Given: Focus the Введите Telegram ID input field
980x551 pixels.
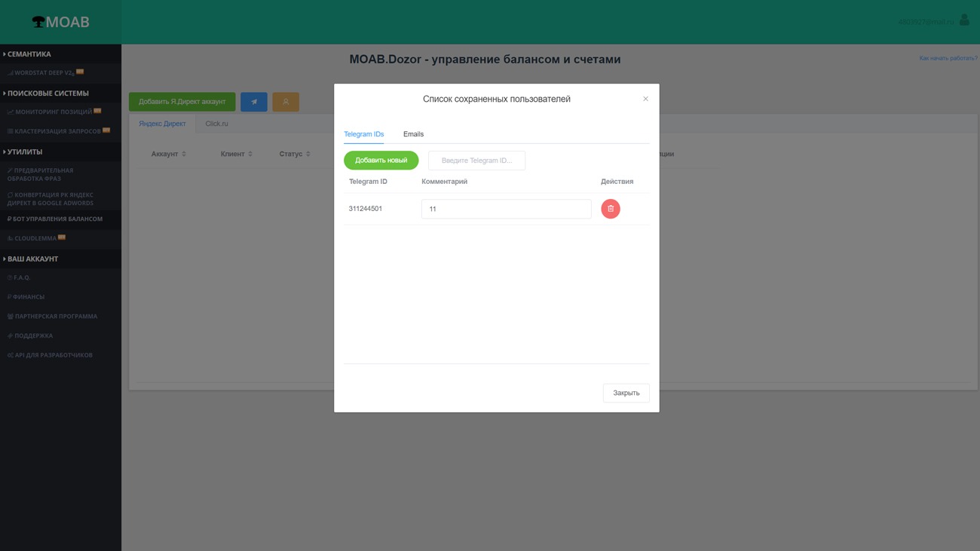Looking at the screenshot, I should [476, 161].
